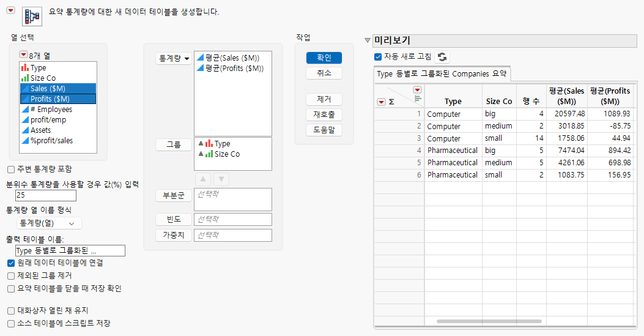
Task: Enable 소스 테이블에 스크립트 저장 checkbox
Action: 11,324
